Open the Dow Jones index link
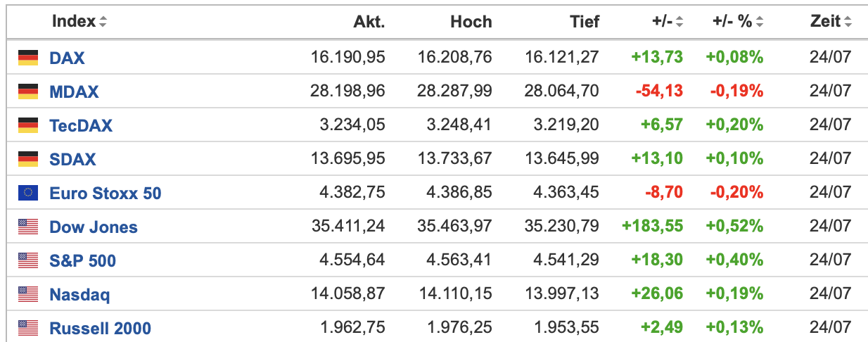The height and width of the screenshot is (342, 868). point(94,227)
